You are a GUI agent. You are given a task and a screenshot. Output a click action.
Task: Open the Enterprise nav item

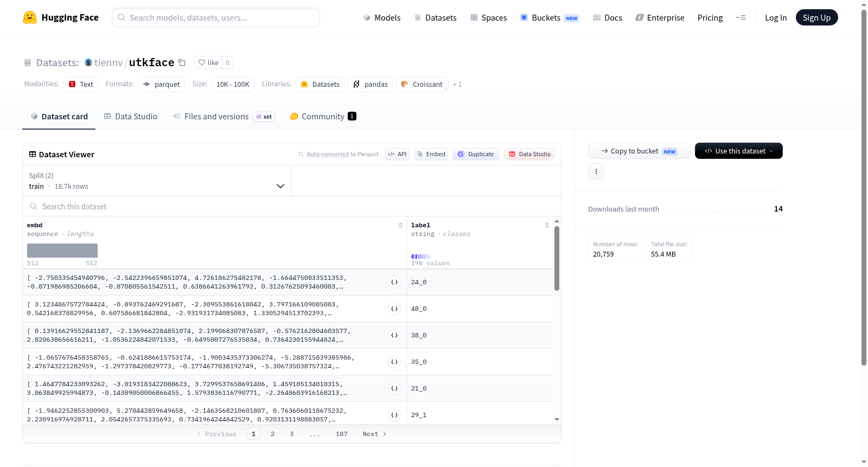coord(660,17)
